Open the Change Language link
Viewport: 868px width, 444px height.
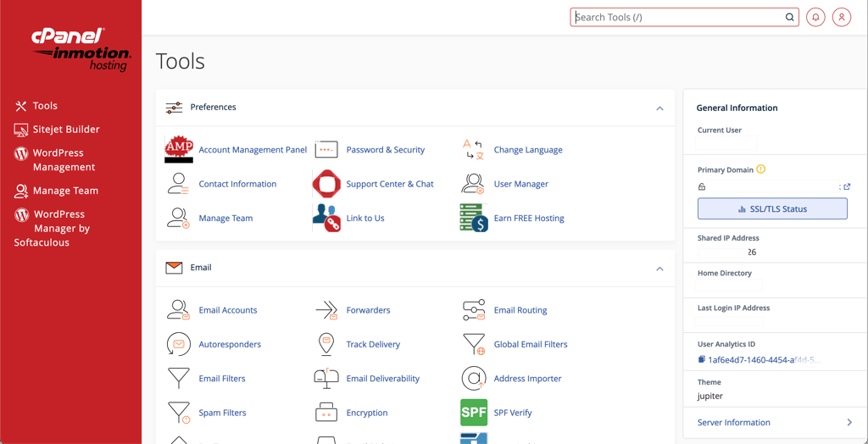[528, 149]
